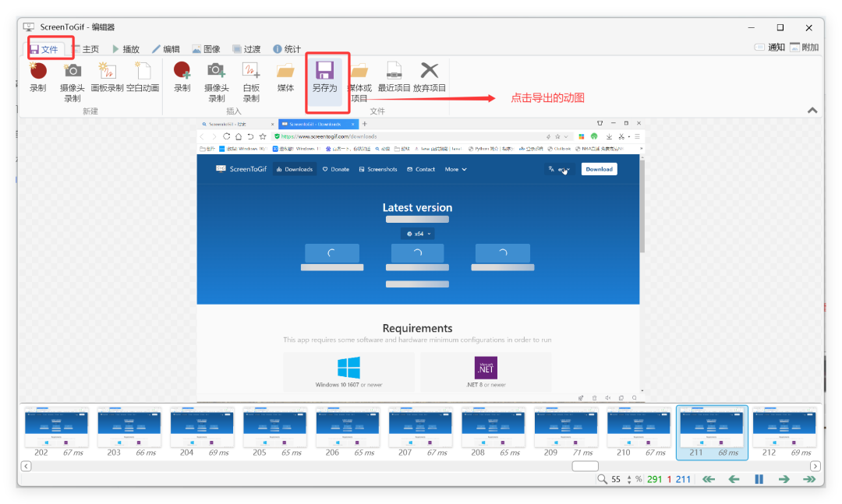
Task: Insert a 白板录制 recording
Action: pos(251,82)
